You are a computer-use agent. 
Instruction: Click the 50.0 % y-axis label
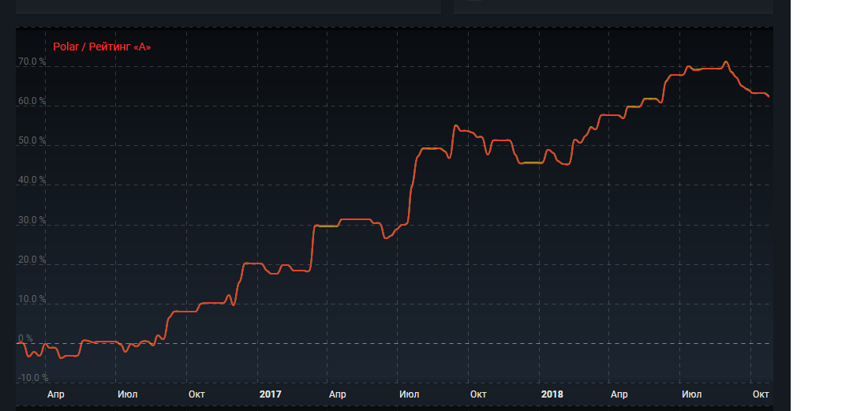(32, 141)
